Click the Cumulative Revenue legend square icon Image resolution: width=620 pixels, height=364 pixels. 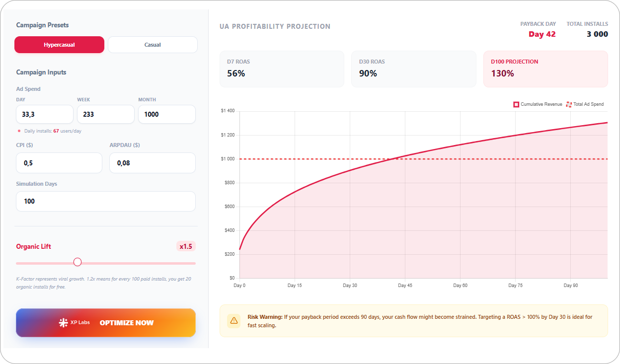pos(515,104)
